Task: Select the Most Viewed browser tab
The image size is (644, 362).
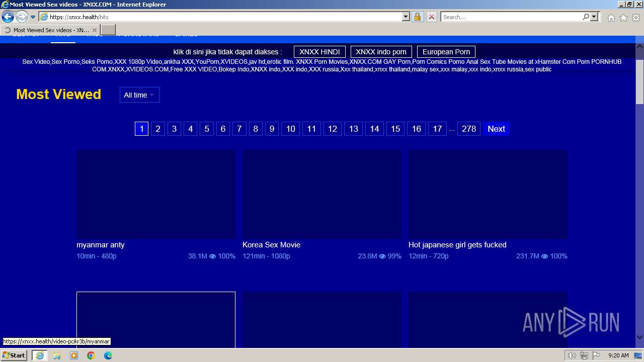Action: (x=49, y=30)
